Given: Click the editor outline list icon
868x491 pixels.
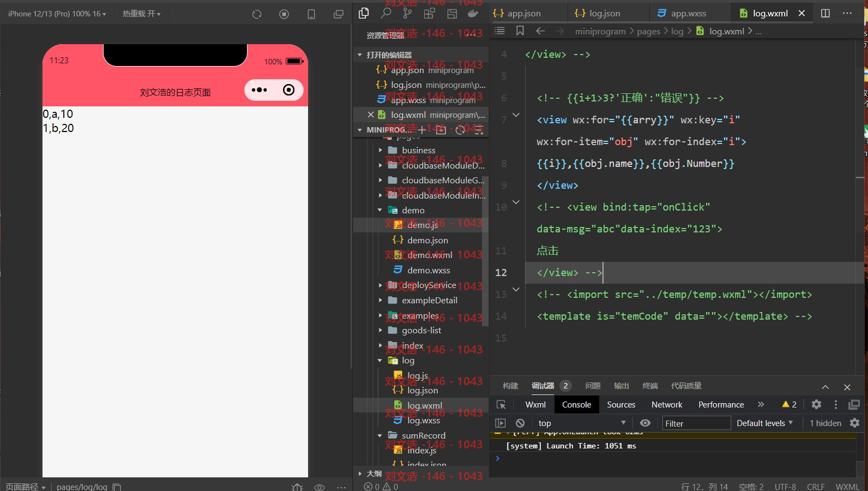Looking at the screenshot, I should (499, 31).
